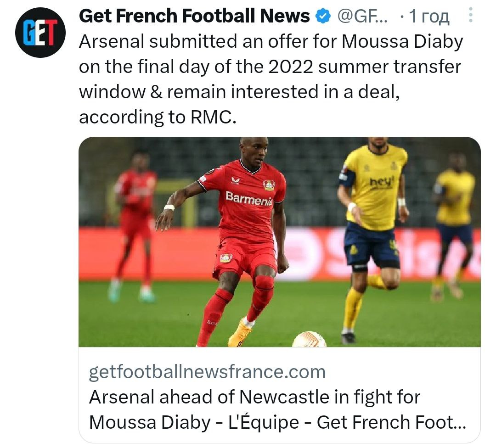Open the three-dot more options menu
496x448 pixels.
click(x=470, y=17)
